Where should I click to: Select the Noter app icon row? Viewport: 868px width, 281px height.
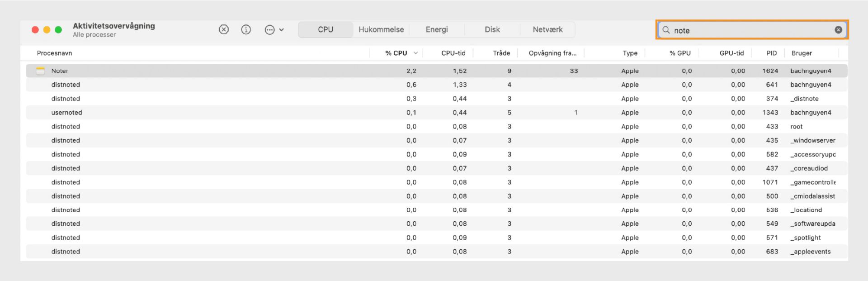pyautogui.click(x=41, y=71)
